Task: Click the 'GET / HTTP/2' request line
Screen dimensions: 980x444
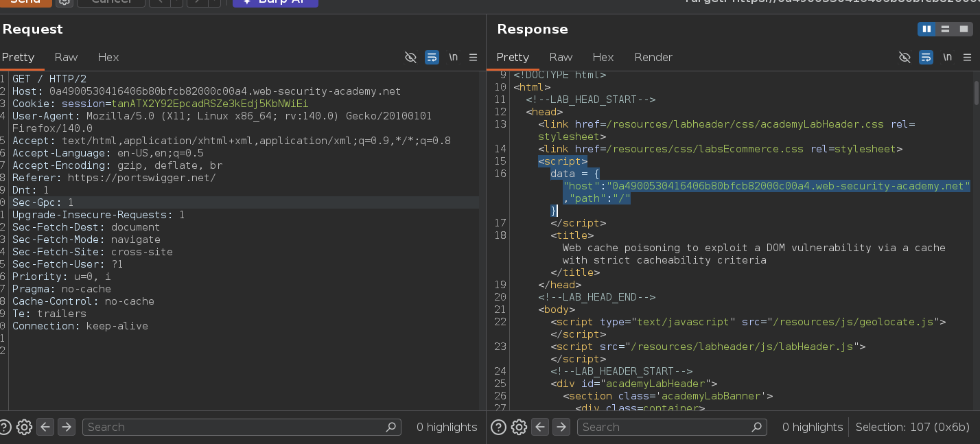Action: pyautogui.click(x=49, y=79)
